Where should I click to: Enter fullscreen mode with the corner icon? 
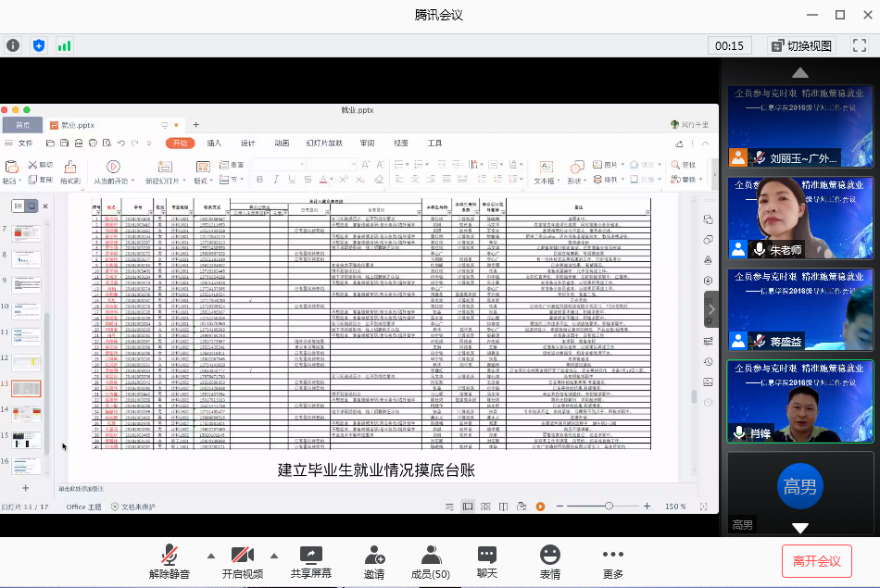click(x=857, y=45)
